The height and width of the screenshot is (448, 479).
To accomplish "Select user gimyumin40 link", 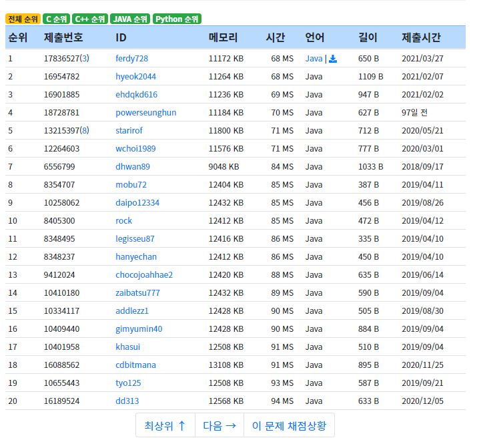I will 139,329.
